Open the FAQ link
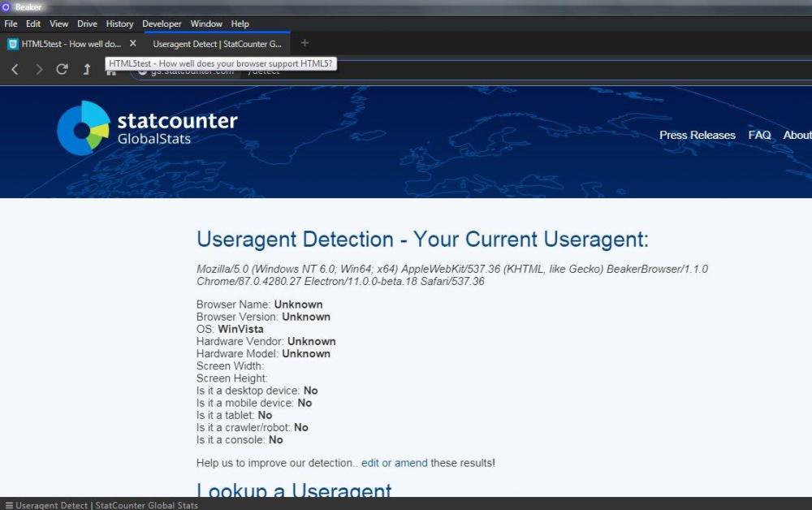The image size is (812, 510). (x=759, y=135)
